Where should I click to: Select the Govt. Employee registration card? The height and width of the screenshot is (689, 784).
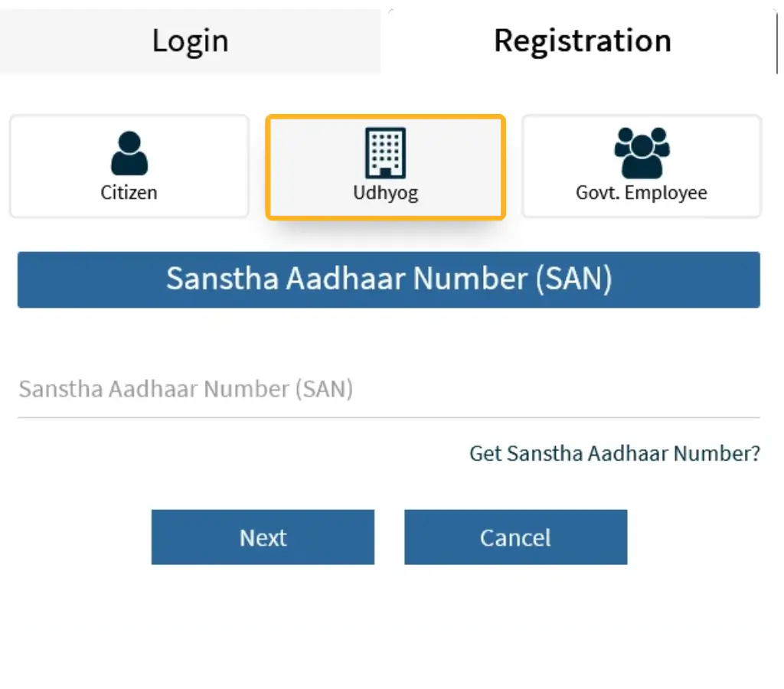tap(642, 166)
